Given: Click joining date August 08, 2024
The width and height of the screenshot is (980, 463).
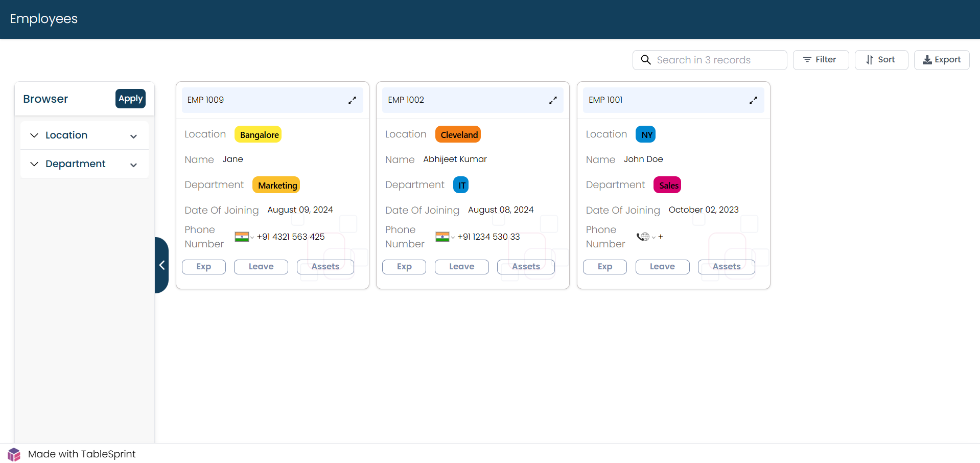Looking at the screenshot, I should [x=501, y=210].
